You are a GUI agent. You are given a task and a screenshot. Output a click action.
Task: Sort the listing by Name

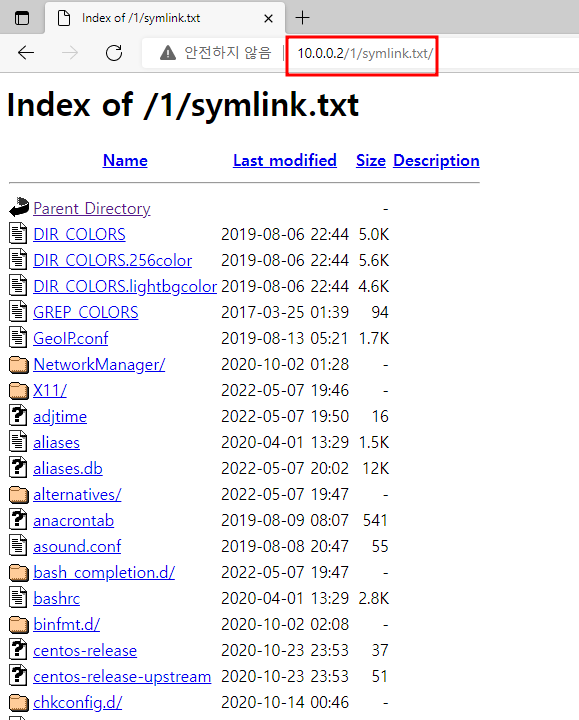point(125,160)
